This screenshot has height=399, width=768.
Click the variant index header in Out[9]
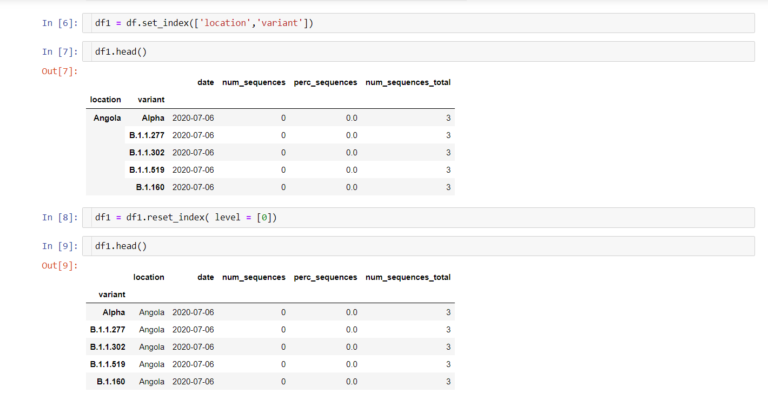pos(112,294)
